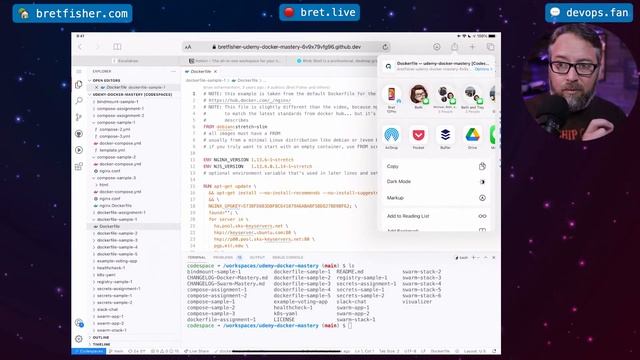The width and height of the screenshot is (640, 360).
Task: Open the GitHub view in the activity bar
Action: click(x=79, y=133)
